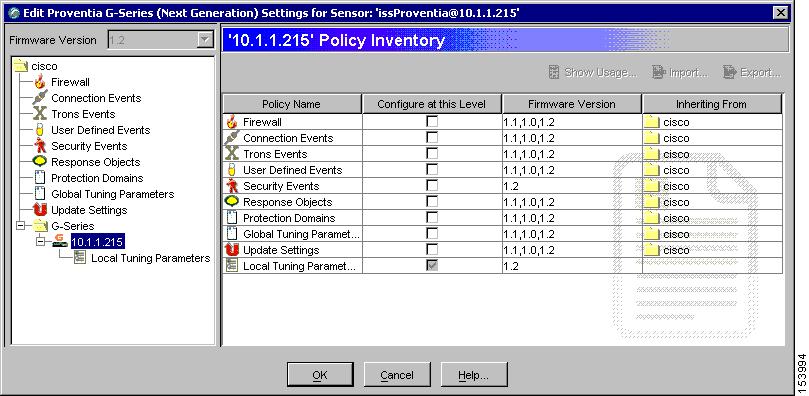Select Security Events in the tree

pos(89,146)
